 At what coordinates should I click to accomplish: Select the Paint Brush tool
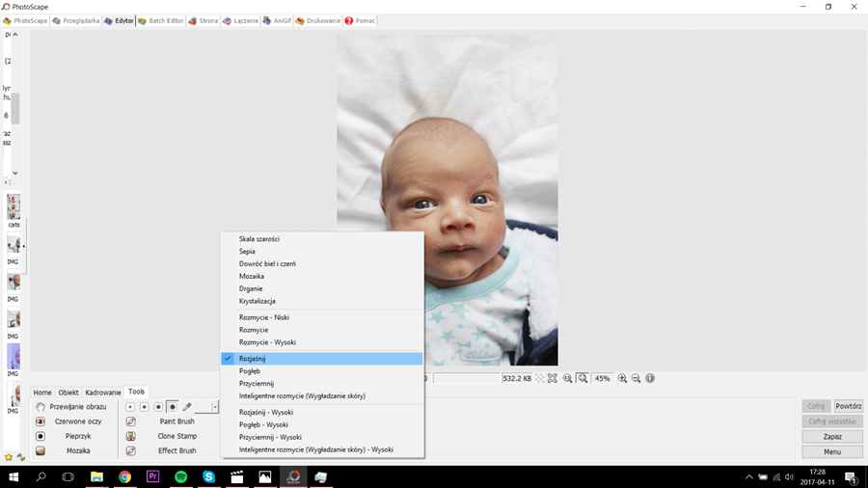click(176, 421)
